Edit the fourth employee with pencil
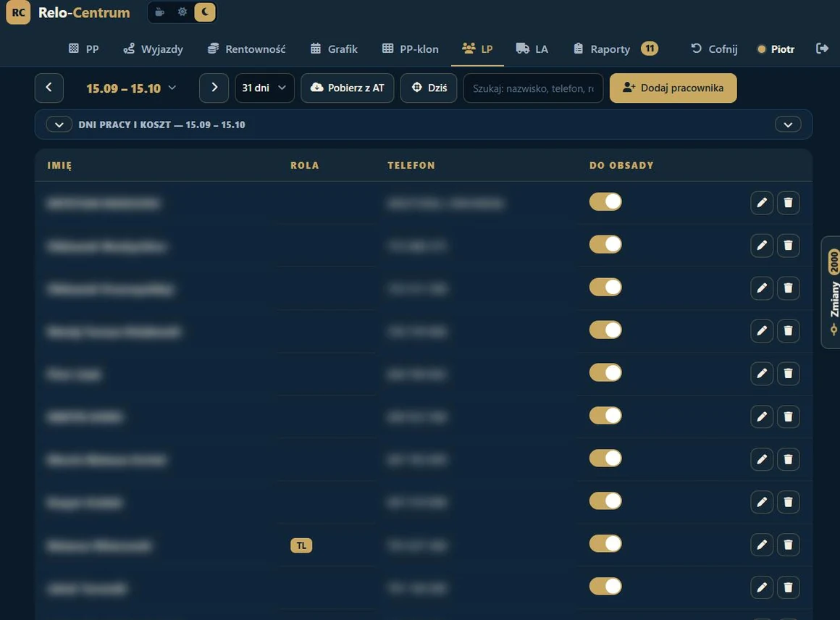 761,330
